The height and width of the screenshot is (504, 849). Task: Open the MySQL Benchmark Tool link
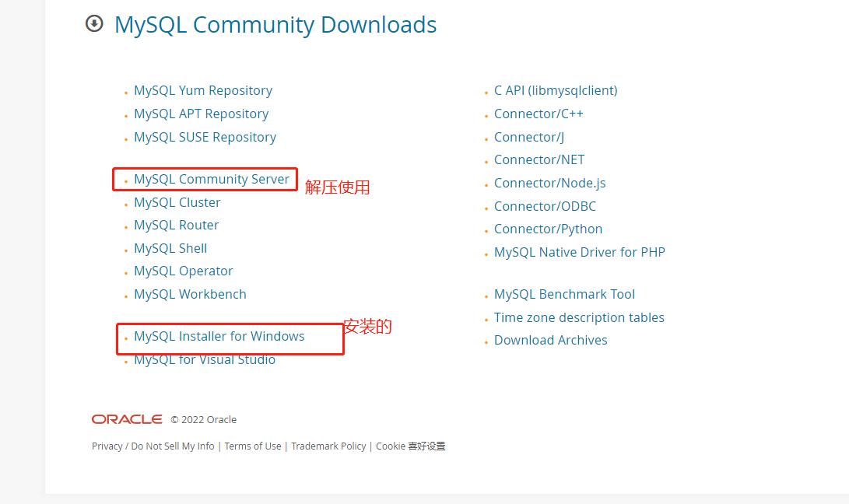point(565,295)
